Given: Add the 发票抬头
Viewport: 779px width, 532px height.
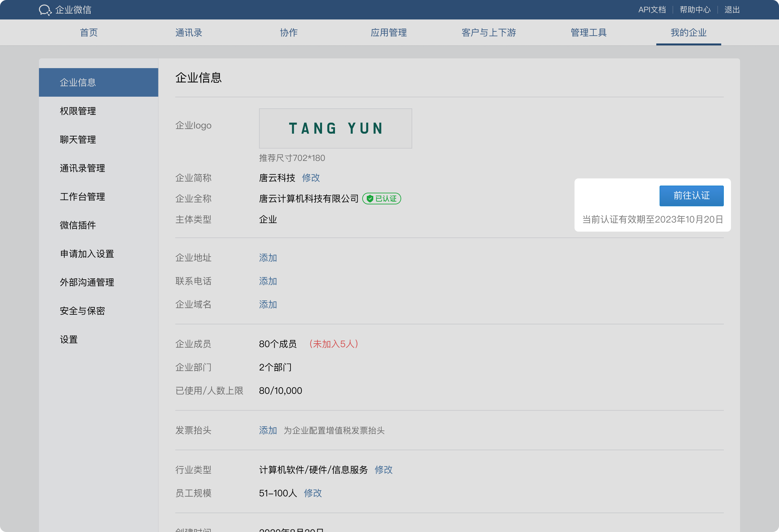Looking at the screenshot, I should pos(268,430).
